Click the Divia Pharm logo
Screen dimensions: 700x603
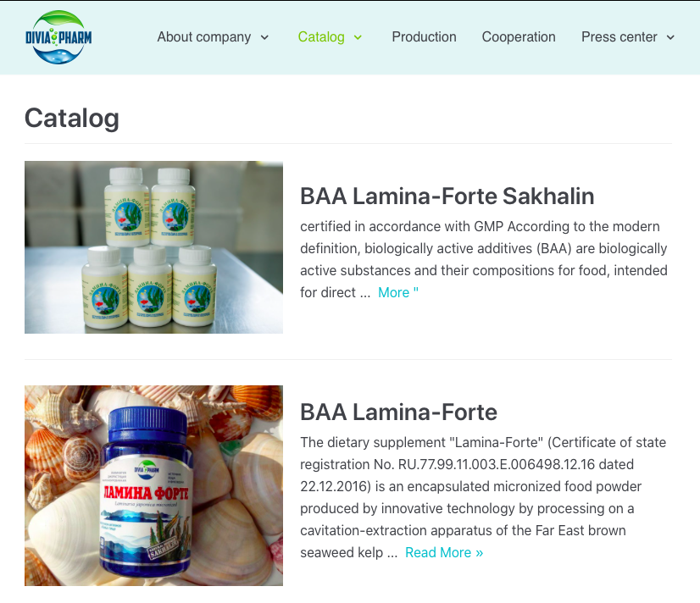(58, 37)
